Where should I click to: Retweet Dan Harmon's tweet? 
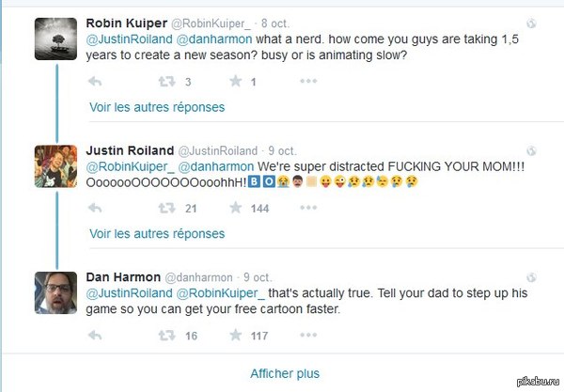click(165, 336)
